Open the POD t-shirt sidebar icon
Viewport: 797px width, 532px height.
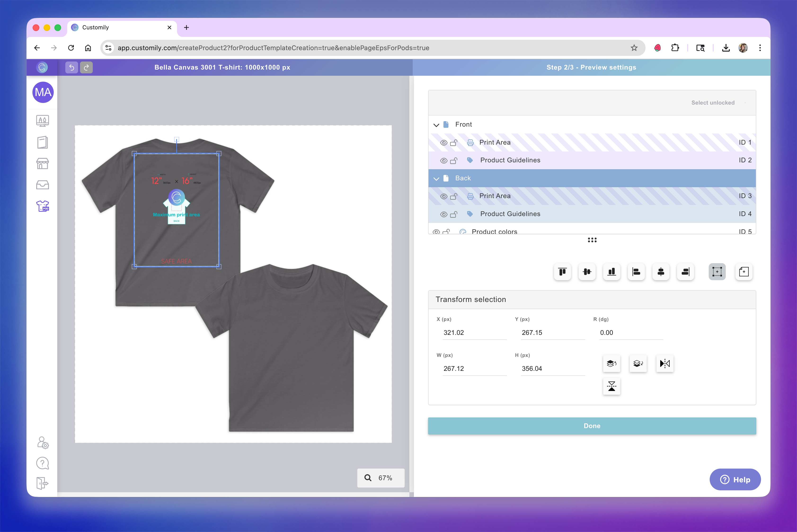[42, 206]
